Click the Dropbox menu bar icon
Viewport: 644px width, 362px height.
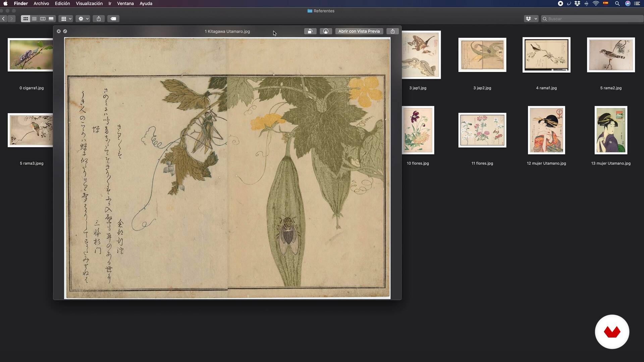[577, 3]
